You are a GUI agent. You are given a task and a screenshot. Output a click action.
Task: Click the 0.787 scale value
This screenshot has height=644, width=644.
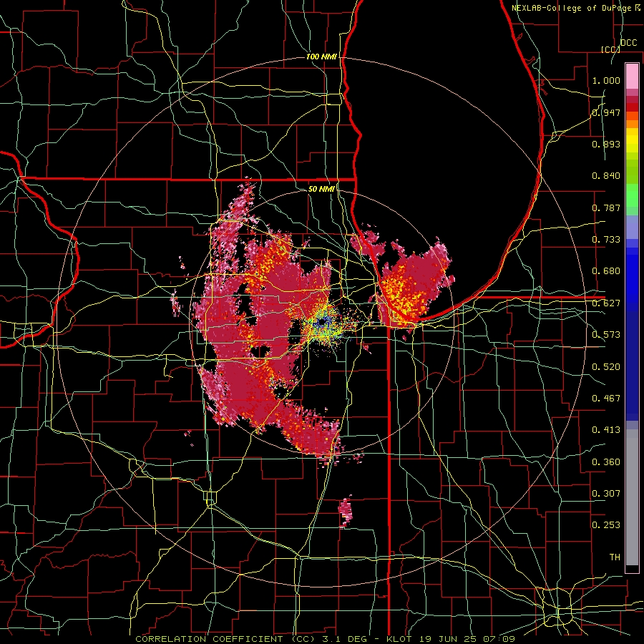coord(606,208)
